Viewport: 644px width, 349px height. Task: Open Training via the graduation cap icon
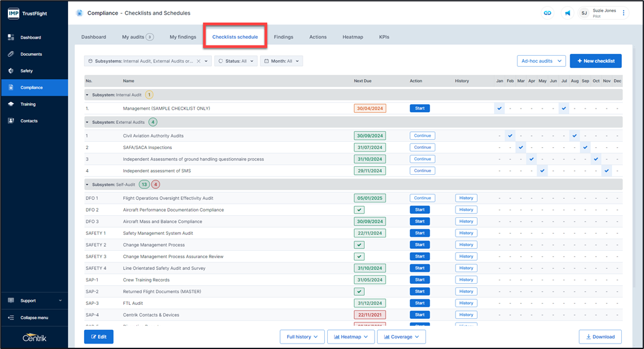tap(11, 104)
